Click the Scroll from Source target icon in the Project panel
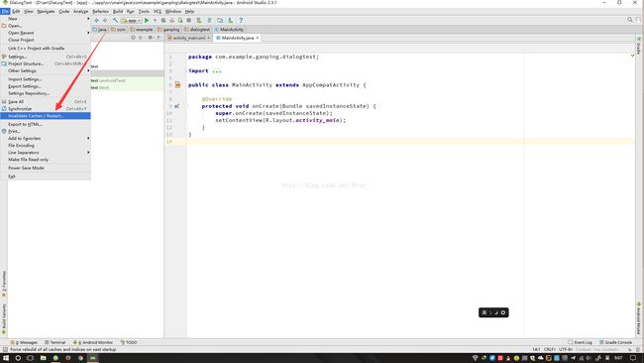 133,38
